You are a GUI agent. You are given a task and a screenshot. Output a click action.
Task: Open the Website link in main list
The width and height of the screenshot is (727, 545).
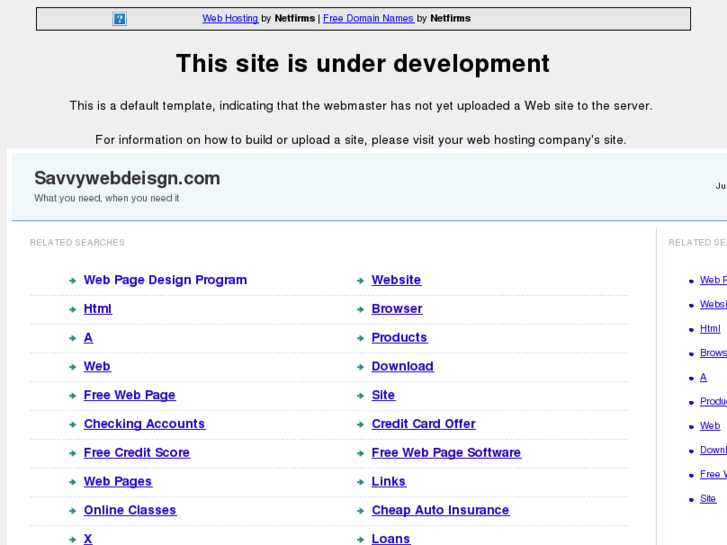click(396, 280)
